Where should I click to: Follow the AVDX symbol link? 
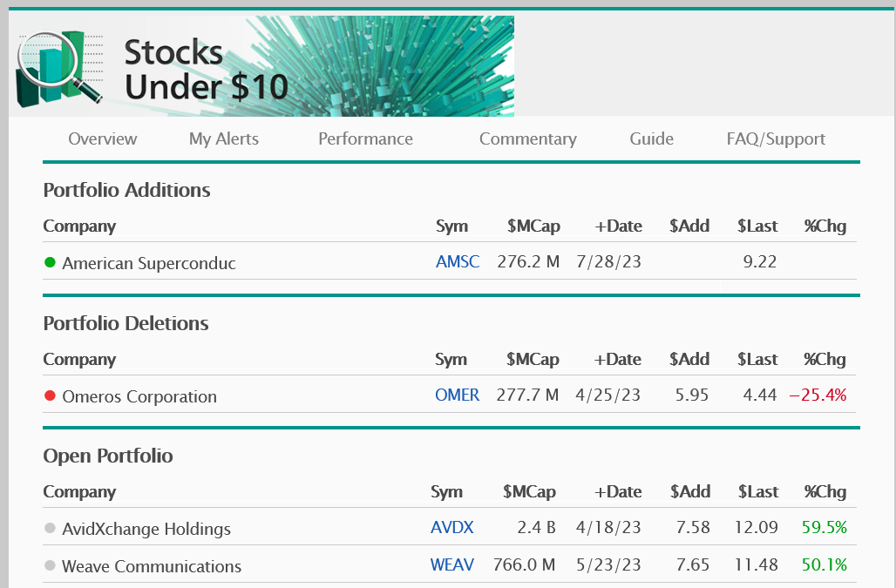[451, 527]
